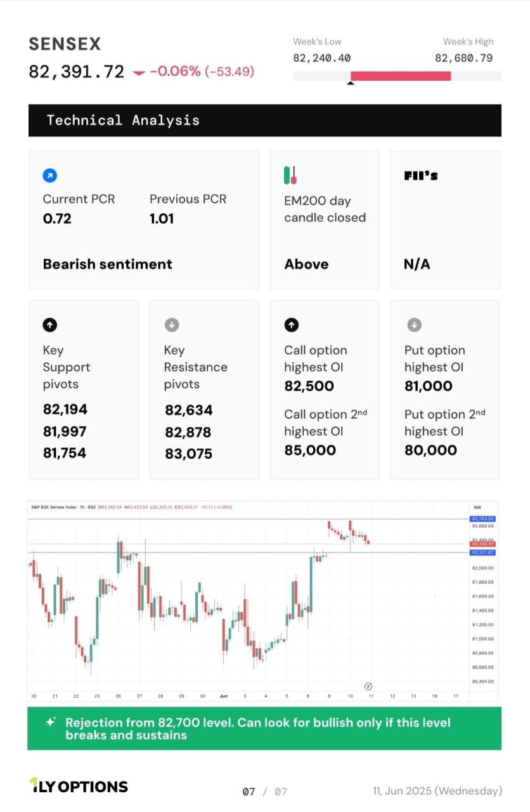Select the Technical Analysis header bar
Screen dimensions: 530x812
[x=265, y=121]
